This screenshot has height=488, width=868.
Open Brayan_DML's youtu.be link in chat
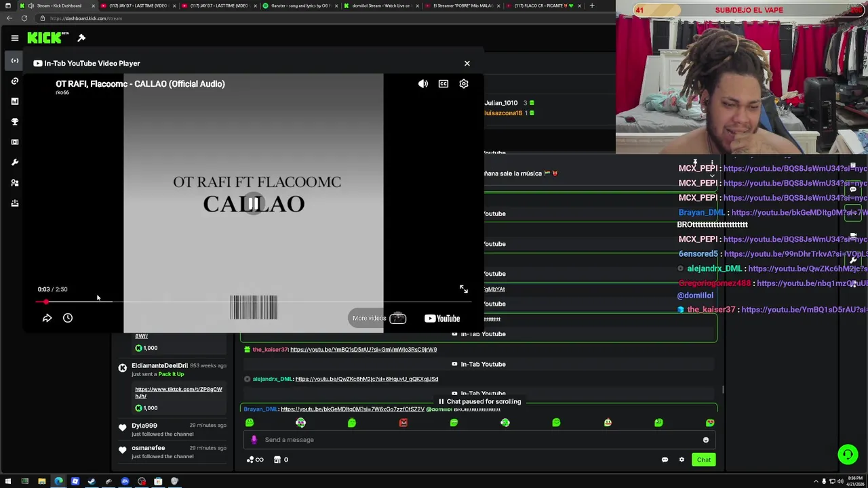(353, 409)
